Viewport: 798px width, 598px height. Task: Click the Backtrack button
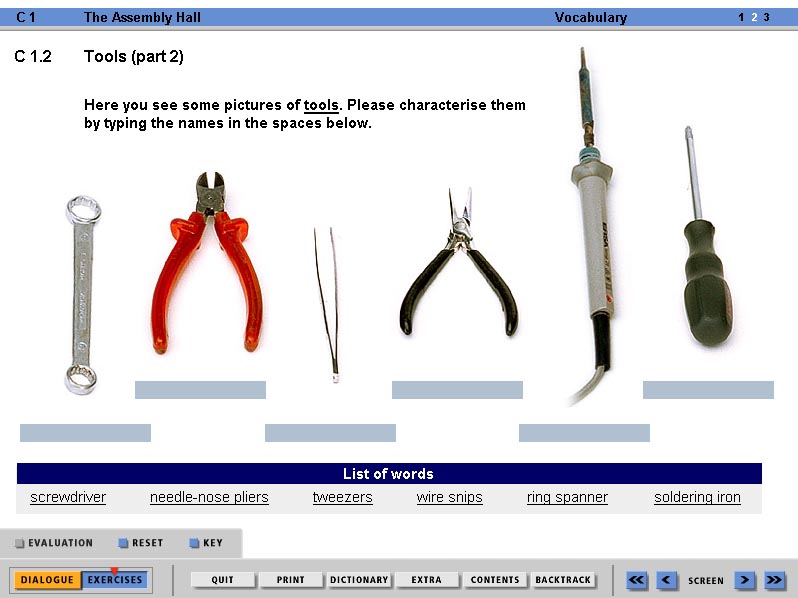click(x=563, y=580)
